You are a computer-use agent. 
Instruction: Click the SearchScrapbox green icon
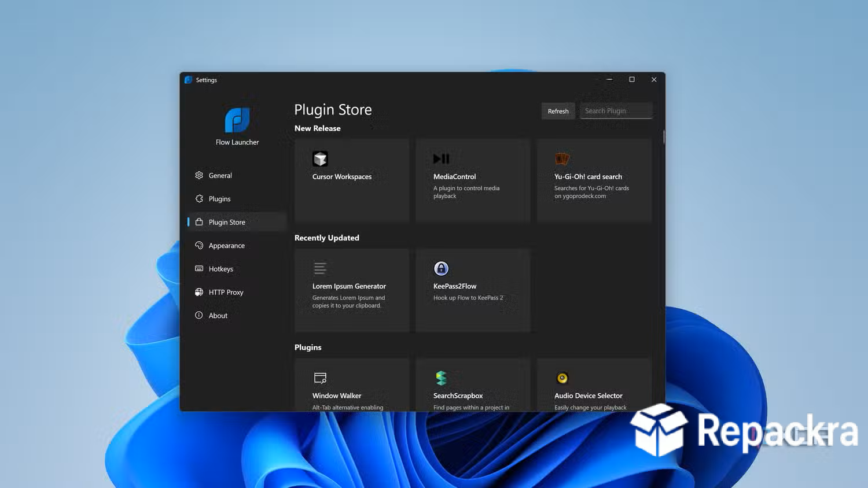pos(441,378)
